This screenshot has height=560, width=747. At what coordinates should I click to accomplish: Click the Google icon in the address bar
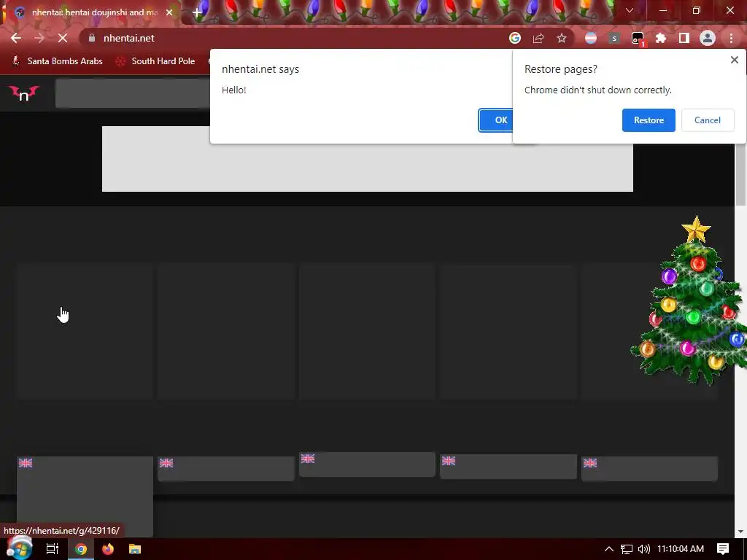tap(514, 38)
